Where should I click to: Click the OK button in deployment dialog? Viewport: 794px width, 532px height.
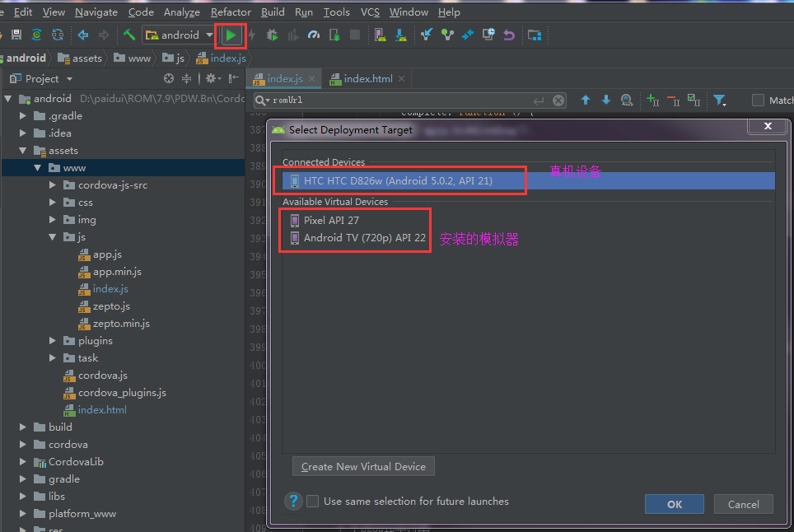coord(674,504)
